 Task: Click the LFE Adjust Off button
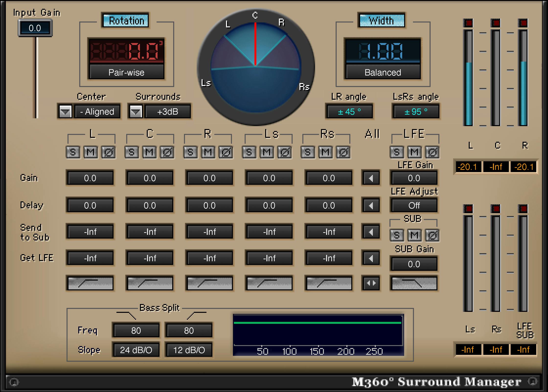pyautogui.click(x=414, y=206)
